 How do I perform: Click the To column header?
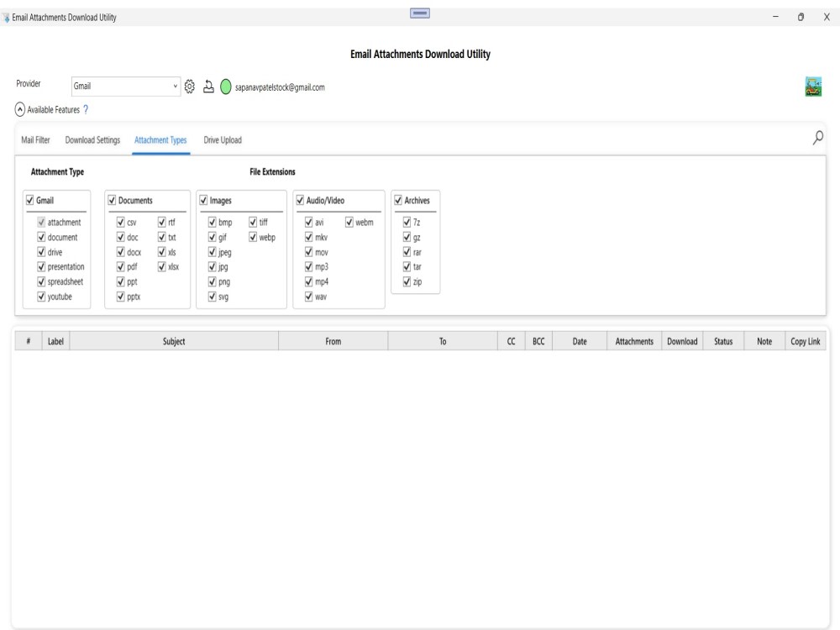[443, 341]
